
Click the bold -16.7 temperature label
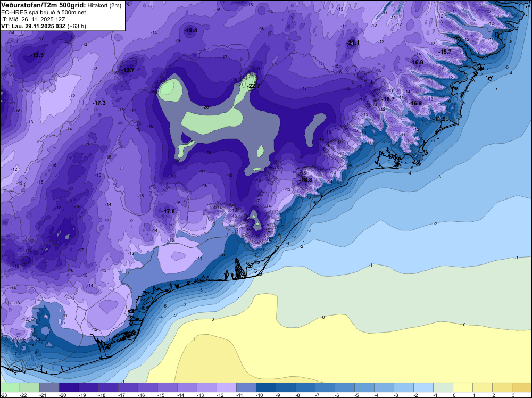(388, 99)
